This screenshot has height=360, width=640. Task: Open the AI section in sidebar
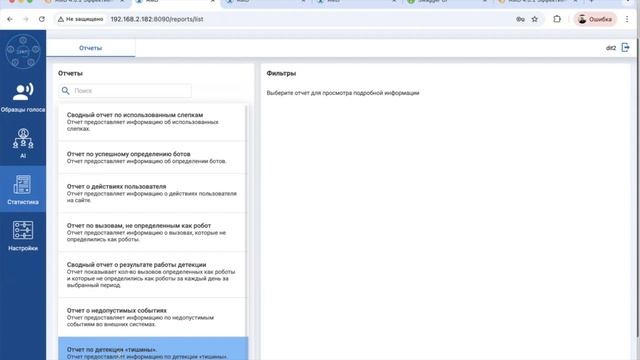(x=23, y=143)
